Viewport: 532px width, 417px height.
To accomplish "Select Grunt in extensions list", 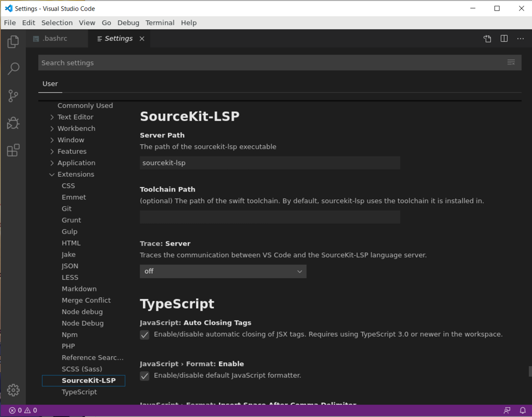I will pos(71,220).
